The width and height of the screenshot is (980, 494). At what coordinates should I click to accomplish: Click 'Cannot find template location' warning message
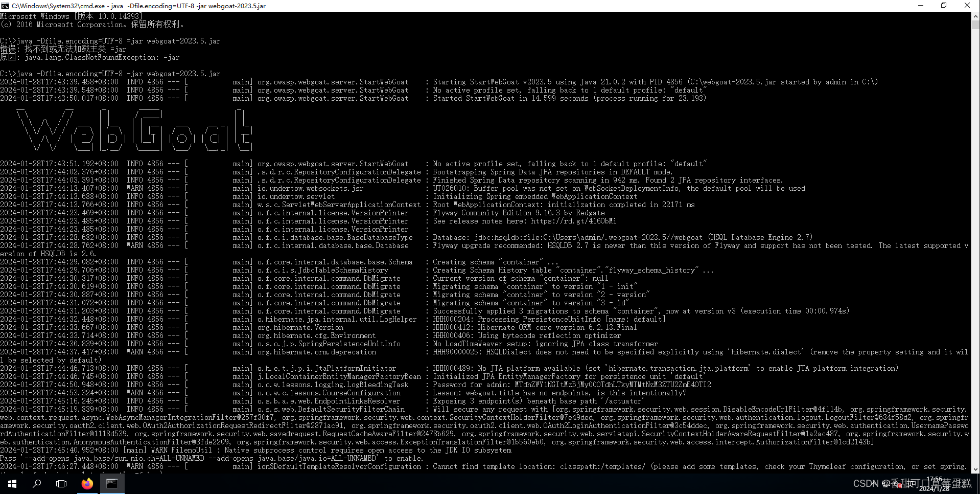tap(701, 466)
